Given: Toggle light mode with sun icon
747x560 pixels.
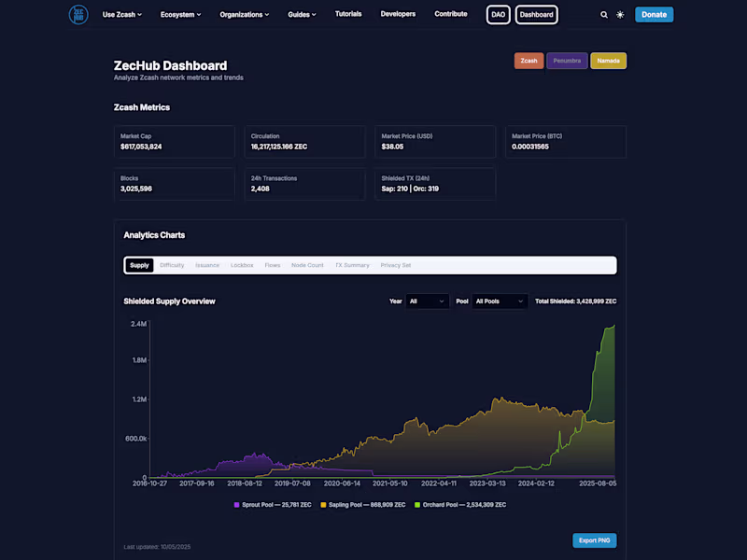Looking at the screenshot, I should [x=620, y=15].
